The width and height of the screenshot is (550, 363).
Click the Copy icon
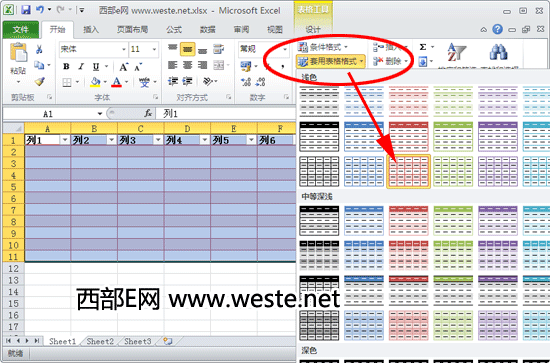39,65
